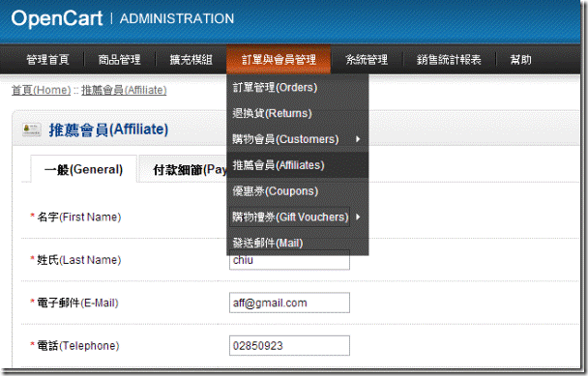Screen dimensions: 588x376
Task: Switch to the 付款細節 payment tab
Action: (x=183, y=169)
